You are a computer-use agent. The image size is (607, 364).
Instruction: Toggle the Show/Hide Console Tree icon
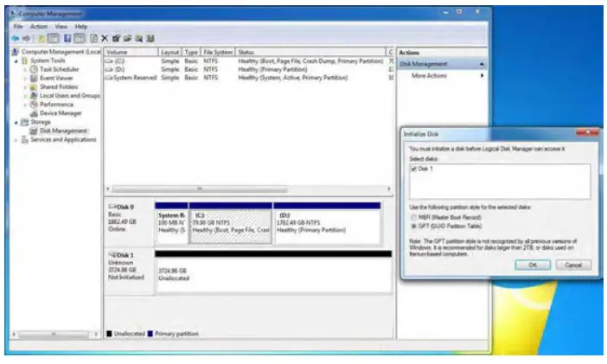[53, 38]
